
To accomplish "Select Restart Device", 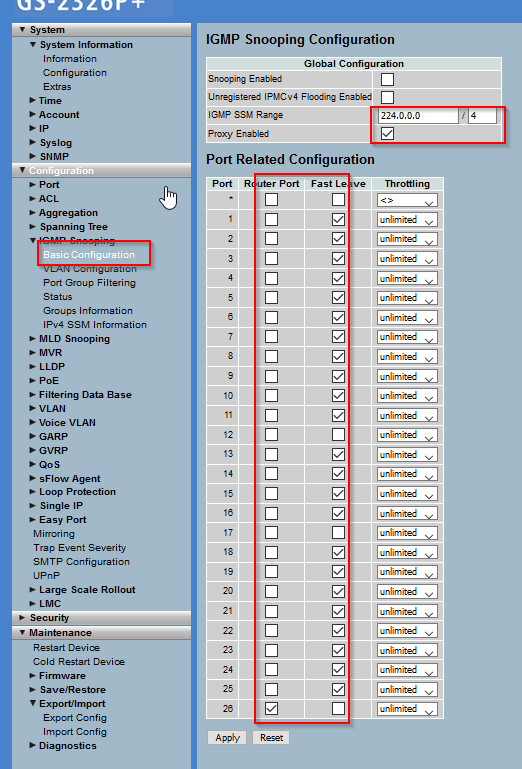I will [x=66, y=648].
